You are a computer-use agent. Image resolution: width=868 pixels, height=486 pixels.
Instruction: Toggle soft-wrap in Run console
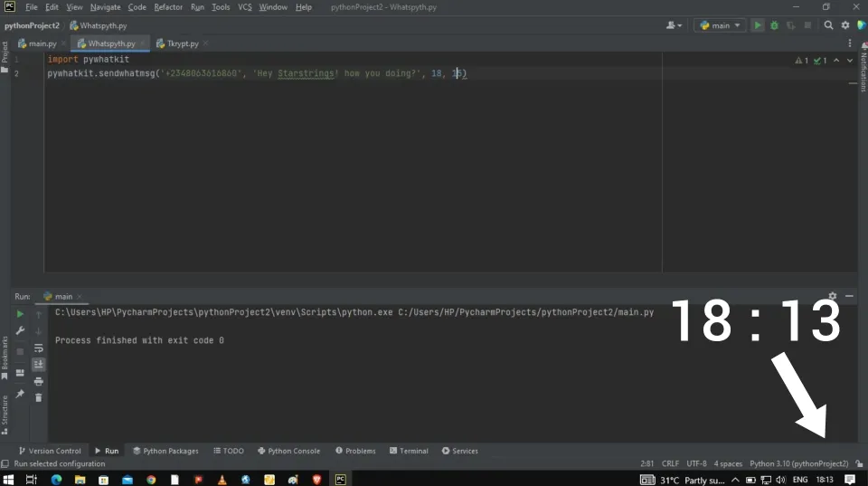(x=38, y=348)
